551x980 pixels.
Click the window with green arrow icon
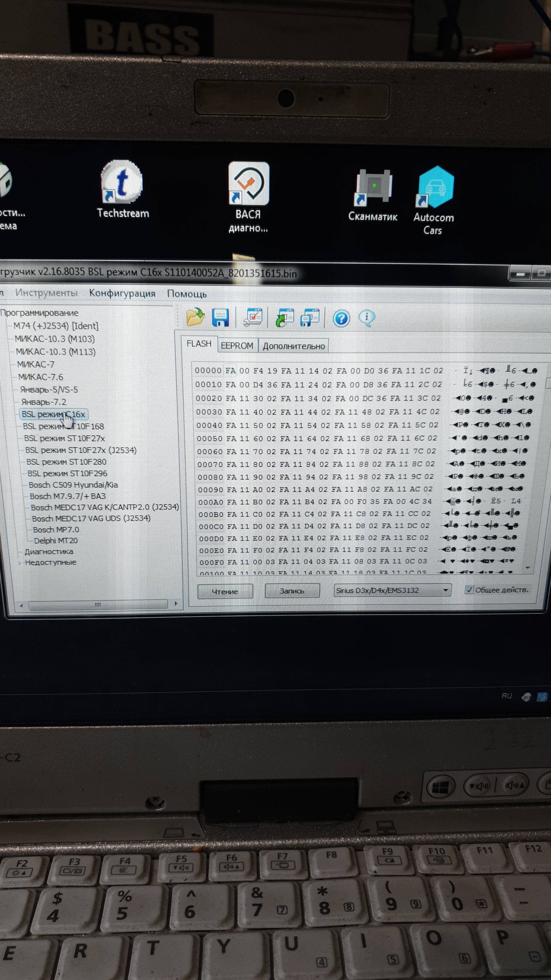(x=285, y=318)
